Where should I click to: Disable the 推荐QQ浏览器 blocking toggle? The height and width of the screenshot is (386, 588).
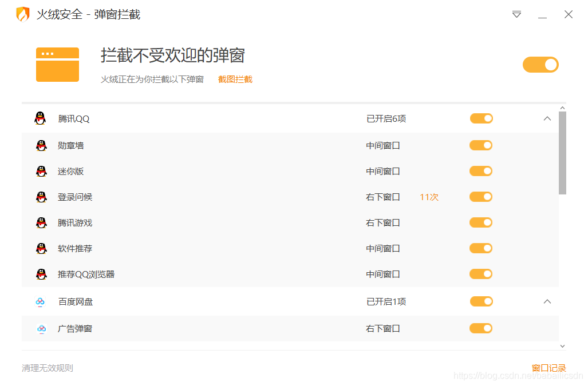[x=481, y=274]
